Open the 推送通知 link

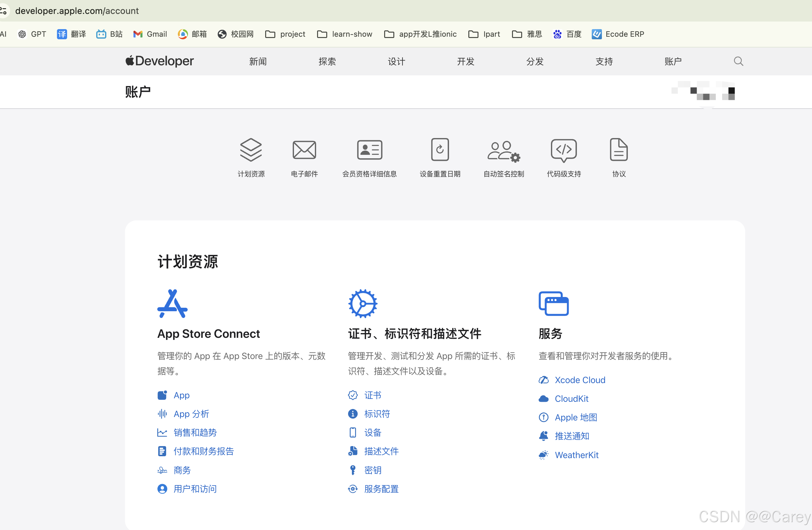pos(572,436)
